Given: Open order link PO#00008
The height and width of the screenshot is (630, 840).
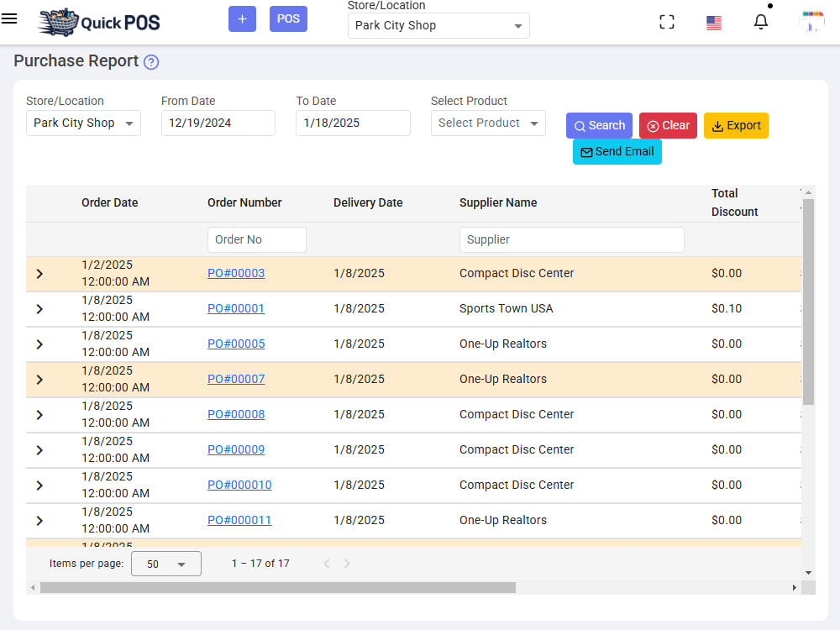Looking at the screenshot, I should 236,415.
